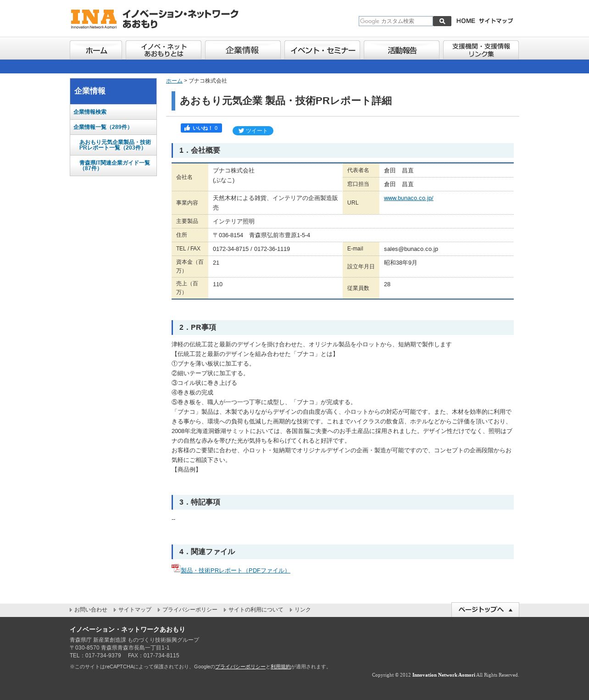The image size is (589, 700).
Task: Open 利用規約 link in footer note
Action: [x=281, y=667]
